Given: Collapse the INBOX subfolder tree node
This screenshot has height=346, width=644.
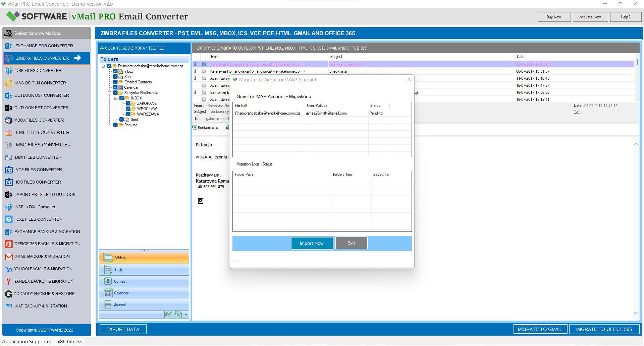Looking at the screenshot, I should click(116, 98).
